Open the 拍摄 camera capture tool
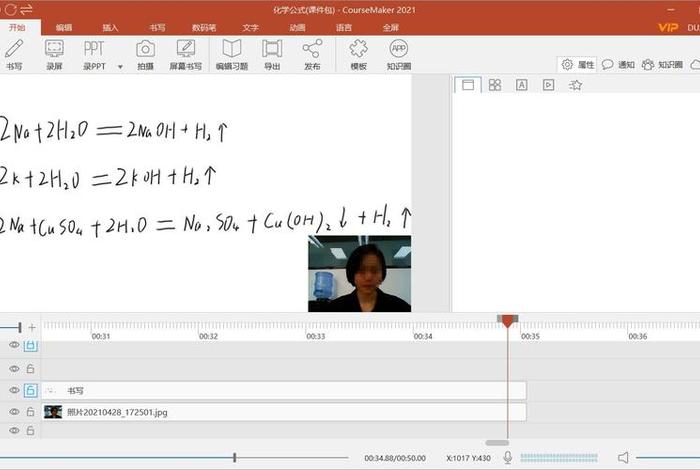Viewport: 700px width, 470px height. 145,54
